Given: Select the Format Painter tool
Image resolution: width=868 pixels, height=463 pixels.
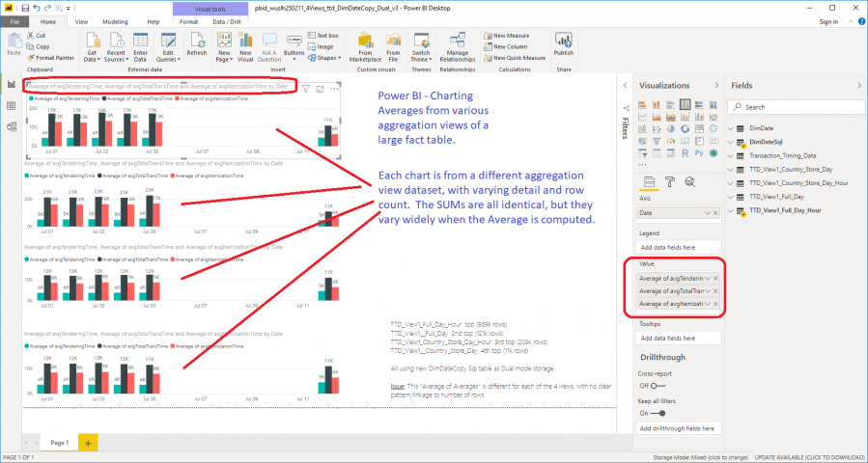Looking at the screenshot, I should pyautogui.click(x=50, y=58).
